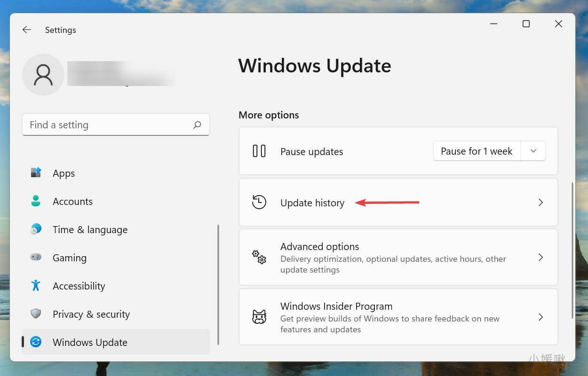The height and width of the screenshot is (376, 588).
Task: Click the Apps icon in the sidebar
Action: (36, 173)
